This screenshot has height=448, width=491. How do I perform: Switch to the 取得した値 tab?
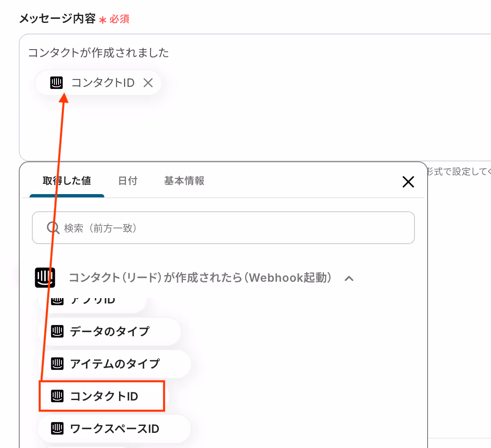click(67, 181)
